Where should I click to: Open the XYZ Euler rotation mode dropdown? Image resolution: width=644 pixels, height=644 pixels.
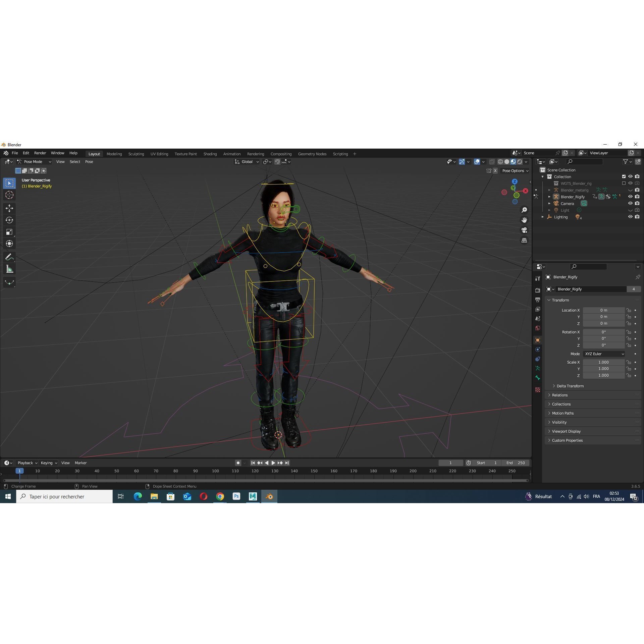[x=604, y=354]
